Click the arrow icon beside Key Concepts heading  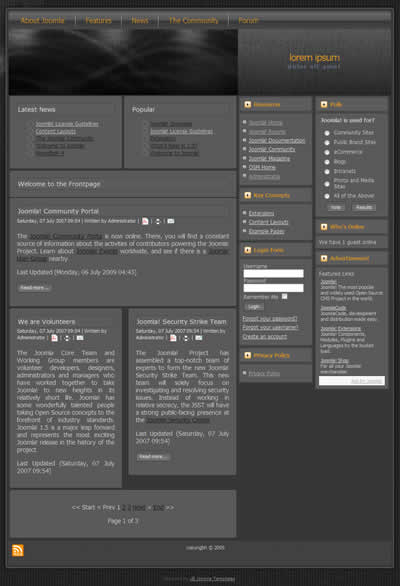pyautogui.click(x=247, y=195)
